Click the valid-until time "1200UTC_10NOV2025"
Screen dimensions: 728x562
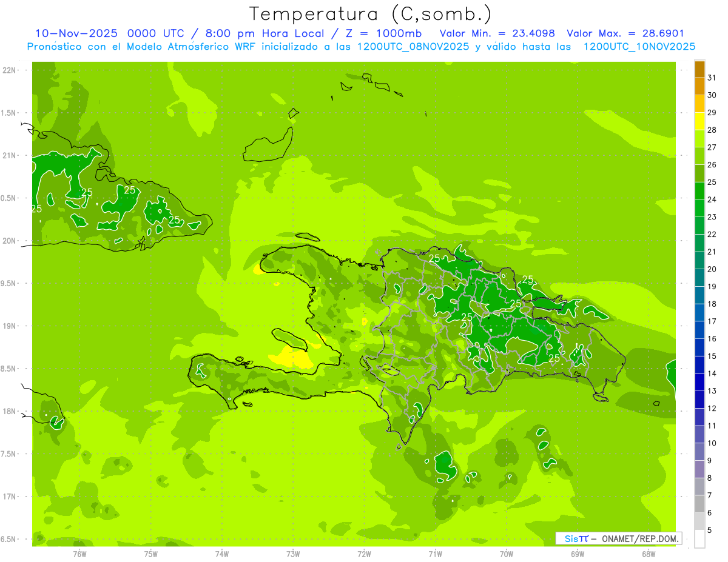pyautogui.click(x=639, y=47)
